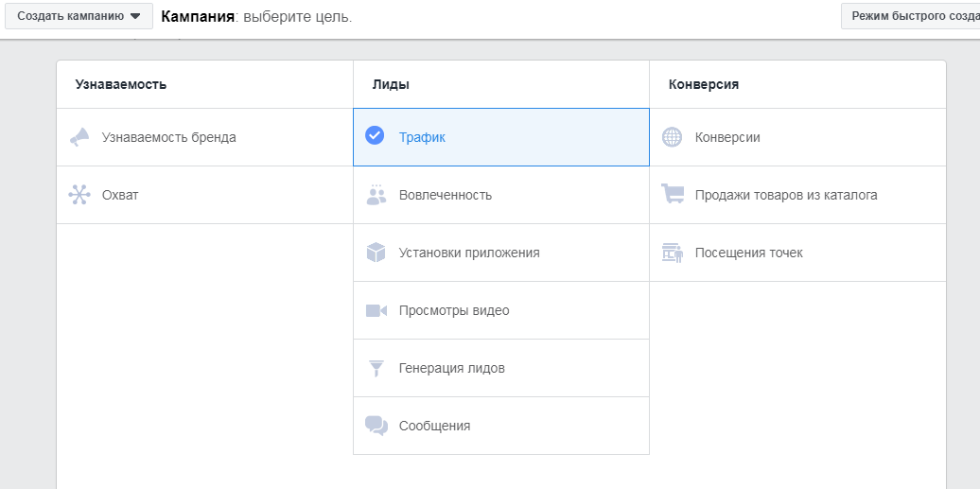Choose the Вовлеченность objective
980x489 pixels.
tap(445, 195)
